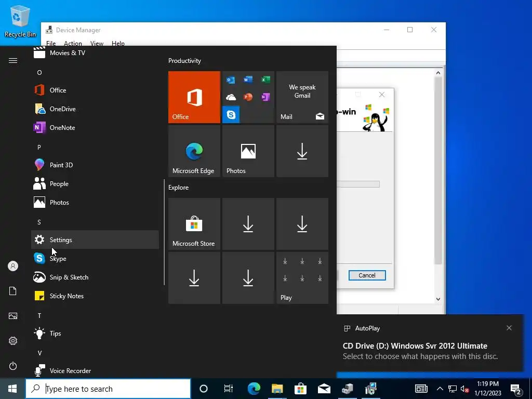Expand the Start menu hamburger button
This screenshot has height=399, width=532.
(13, 60)
